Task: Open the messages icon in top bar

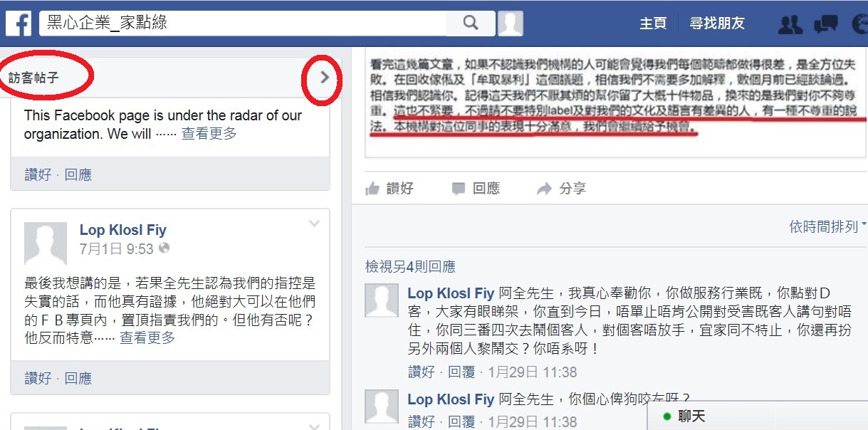Action: (x=825, y=24)
